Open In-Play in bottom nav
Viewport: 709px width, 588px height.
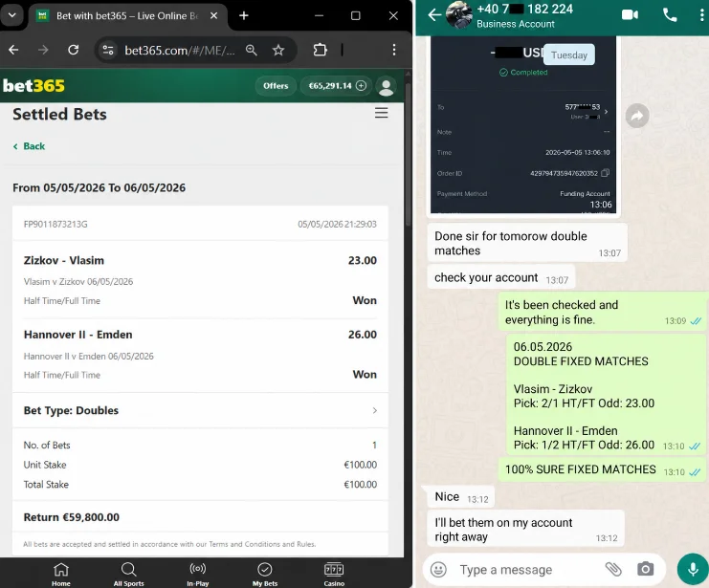pos(198,574)
